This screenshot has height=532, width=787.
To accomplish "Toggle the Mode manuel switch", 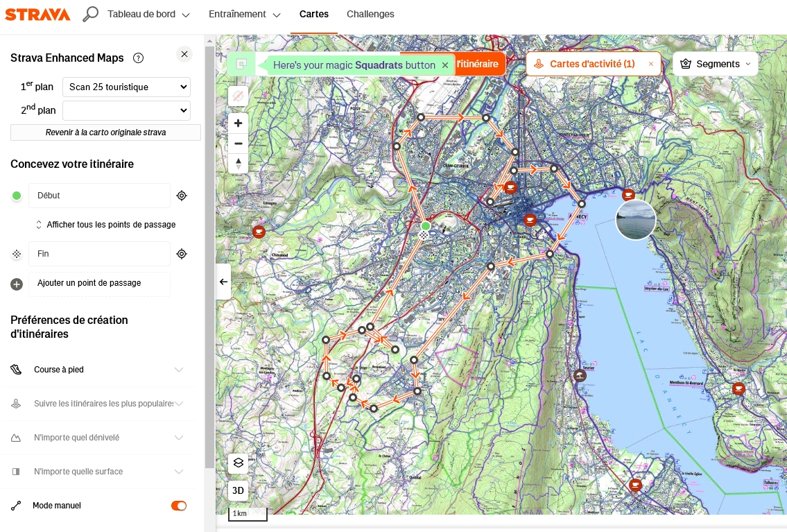I will click(179, 506).
